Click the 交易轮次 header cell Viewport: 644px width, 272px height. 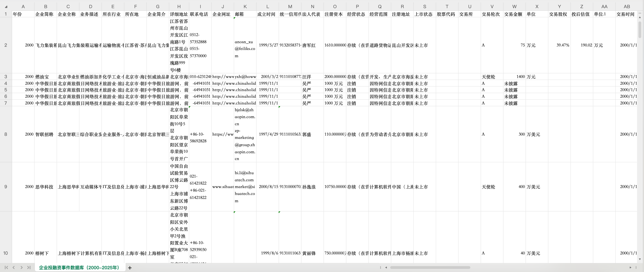point(492,14)
